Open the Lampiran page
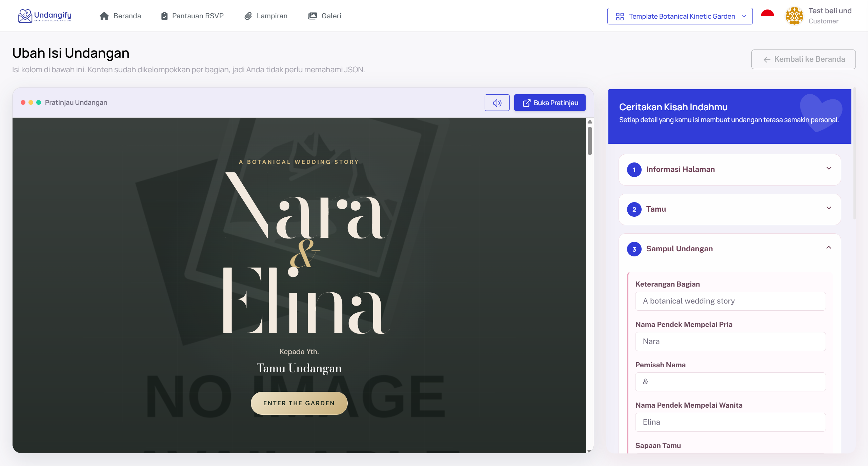The width and height of the screenshot is (868, 466). [x=266, y=16]
